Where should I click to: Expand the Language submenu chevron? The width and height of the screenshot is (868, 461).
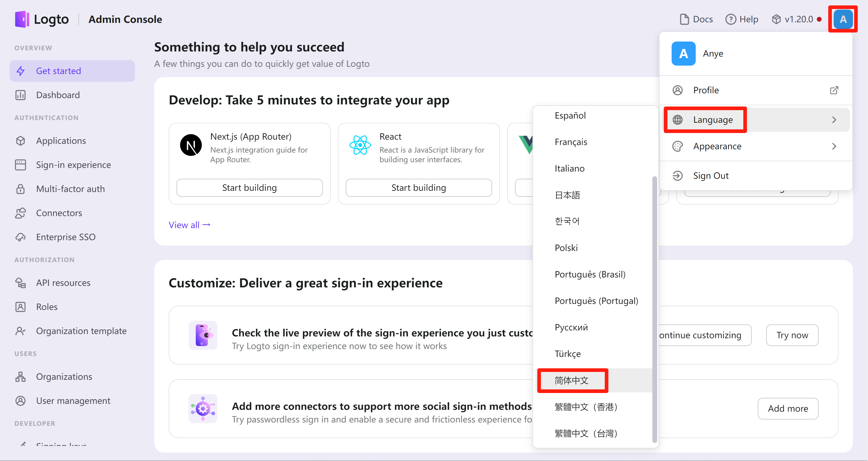click(x=834, y=120)
